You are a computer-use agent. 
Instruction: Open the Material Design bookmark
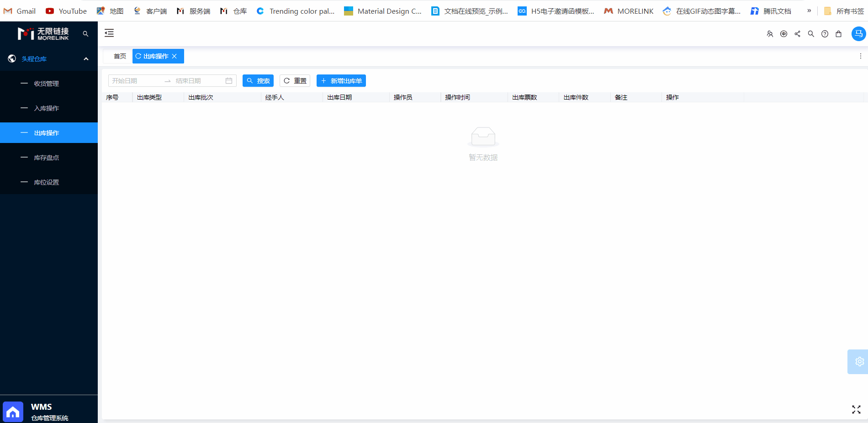(383, 11)
